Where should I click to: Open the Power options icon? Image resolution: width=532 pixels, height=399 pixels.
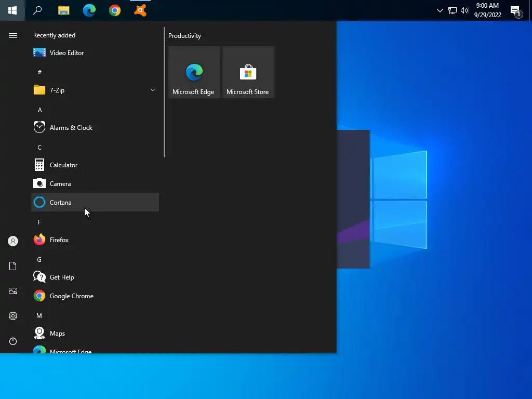[x=13, y=341]
